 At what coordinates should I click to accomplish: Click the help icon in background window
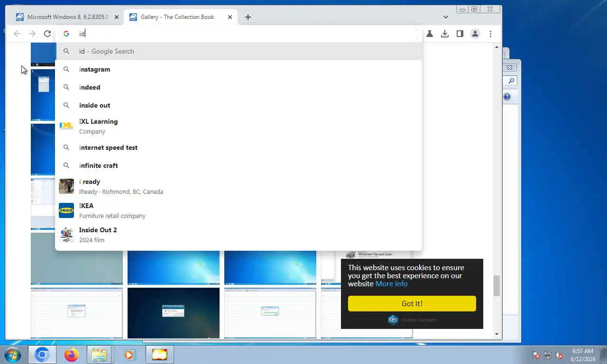pos(507,97)
